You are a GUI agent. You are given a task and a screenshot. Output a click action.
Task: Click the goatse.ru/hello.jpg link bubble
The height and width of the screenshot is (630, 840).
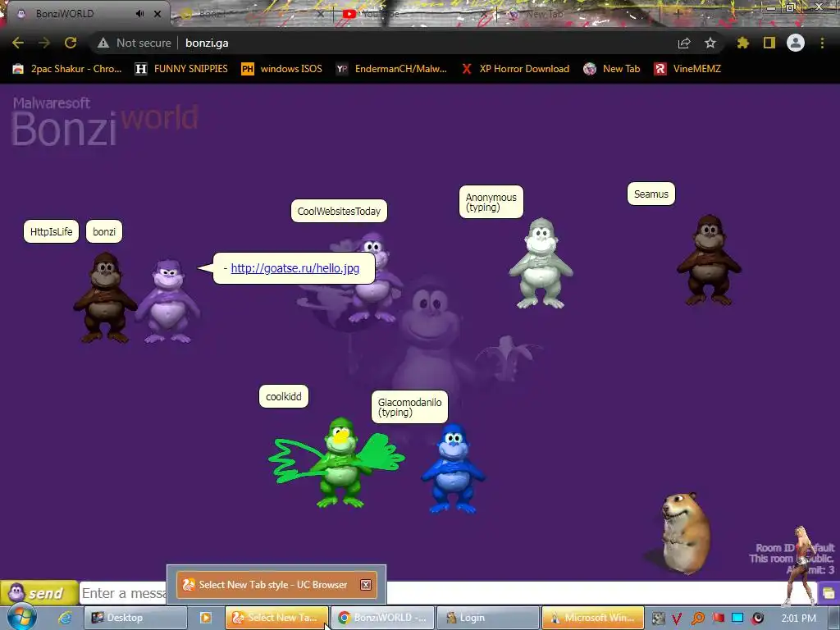click(294, 268)
